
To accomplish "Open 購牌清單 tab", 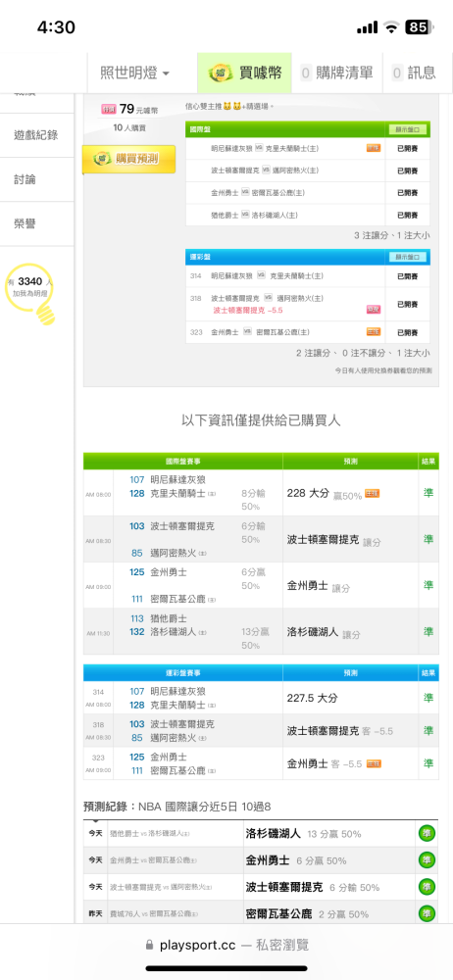I will [337, 73].
